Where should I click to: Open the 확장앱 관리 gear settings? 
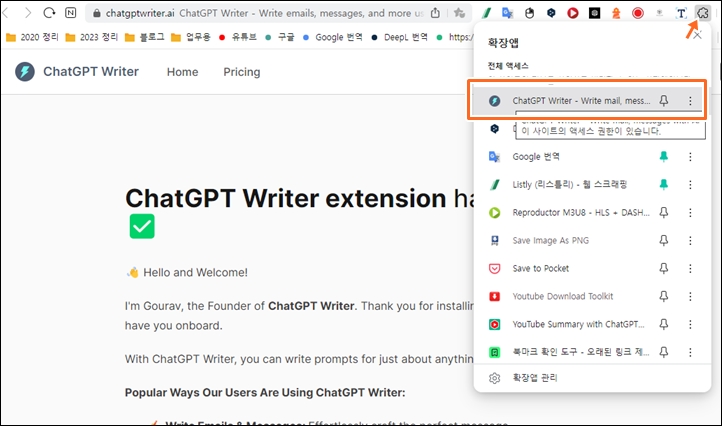(x=495, y=378)
